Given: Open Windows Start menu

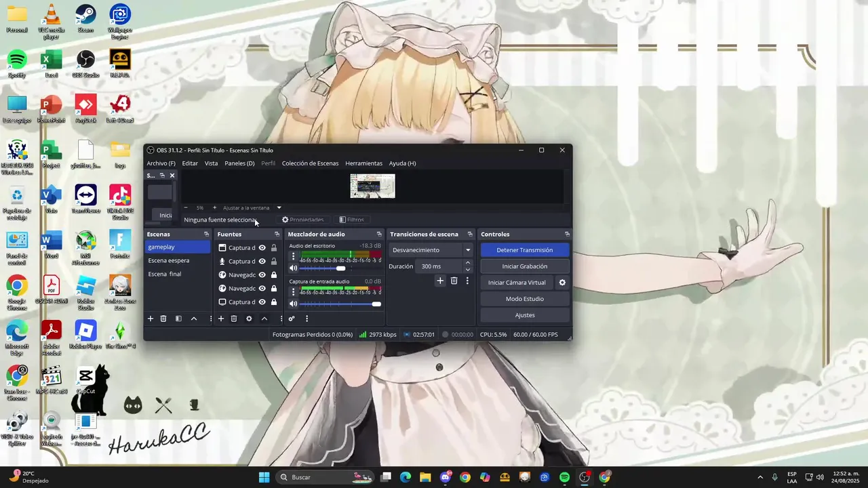Looking at the screenshot, I should tap(264, 477).
